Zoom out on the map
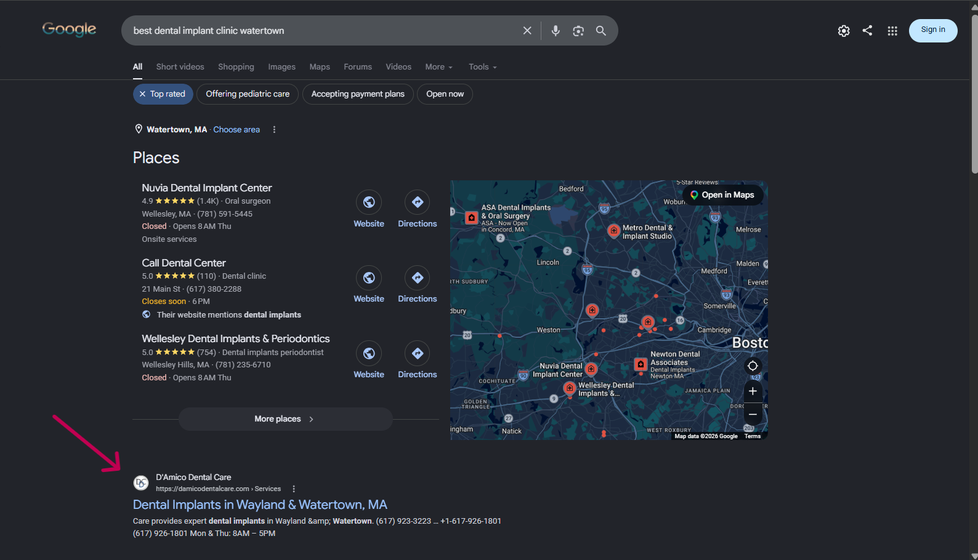The image size is (978, 560). [x=753, y=414]
